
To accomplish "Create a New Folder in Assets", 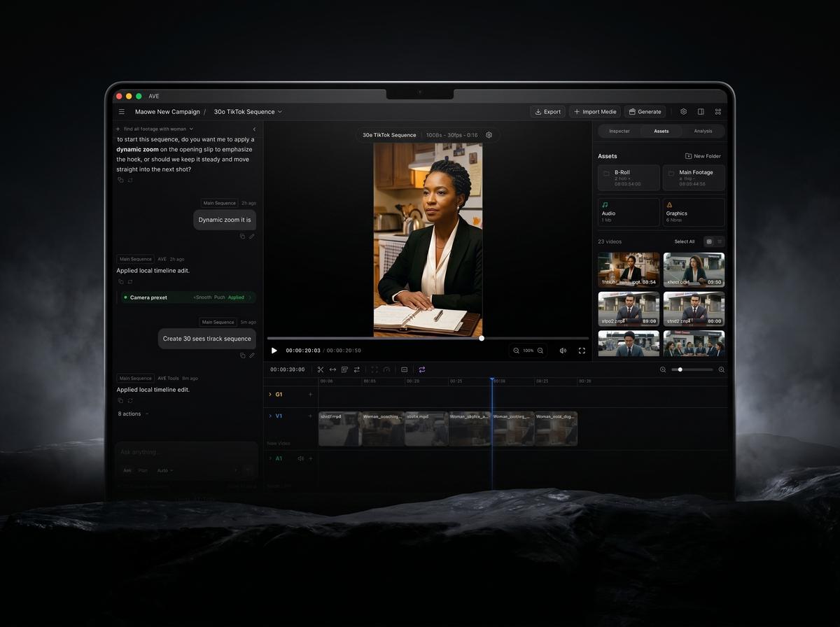I will point(703,156).
